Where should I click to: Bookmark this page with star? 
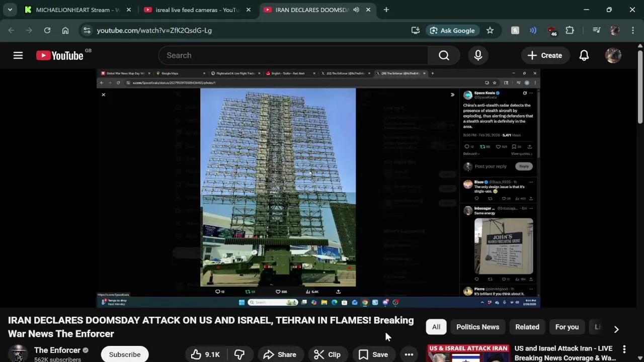click(490, 30)
